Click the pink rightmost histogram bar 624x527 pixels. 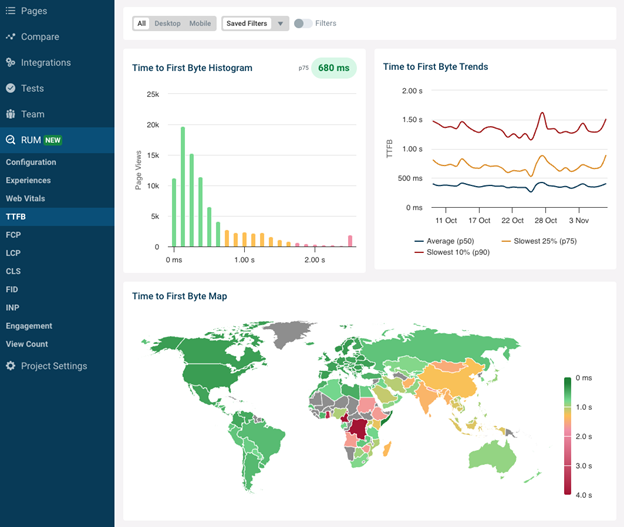click(350, 241)
